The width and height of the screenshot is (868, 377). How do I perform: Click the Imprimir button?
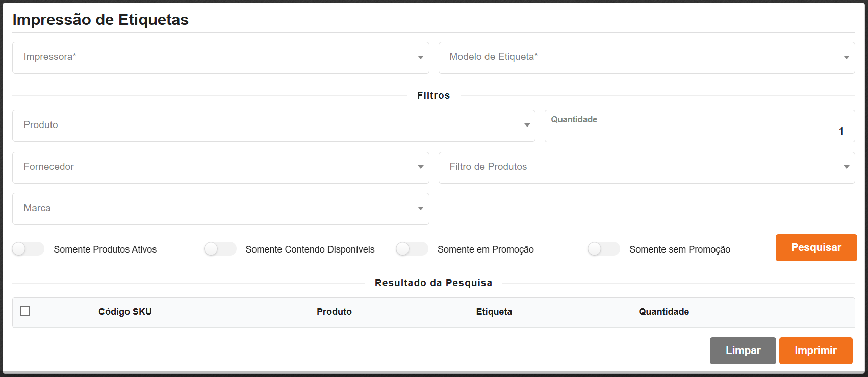pyautogui.click(x=815, y=350)
